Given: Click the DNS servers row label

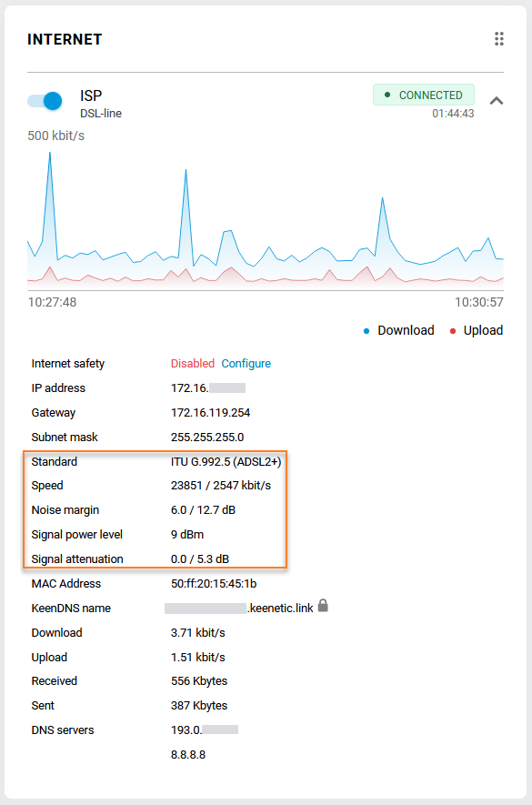Looking at the screenshot, I should point(63,730).
